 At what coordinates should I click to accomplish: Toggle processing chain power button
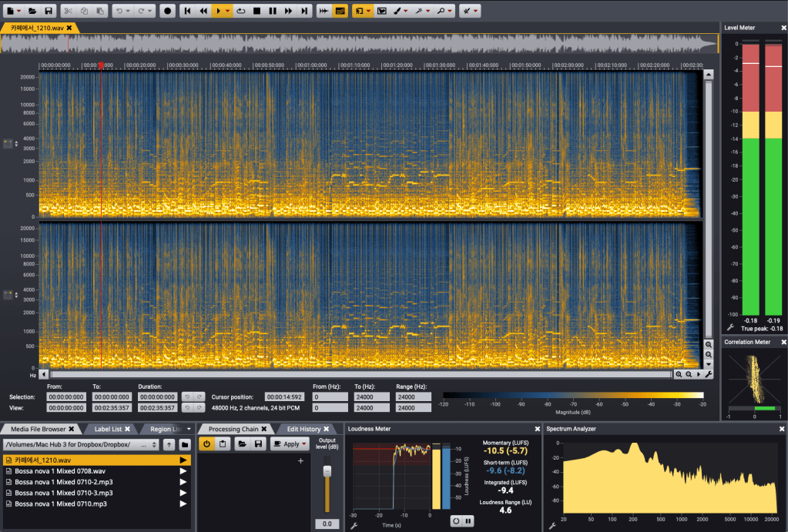206,444
